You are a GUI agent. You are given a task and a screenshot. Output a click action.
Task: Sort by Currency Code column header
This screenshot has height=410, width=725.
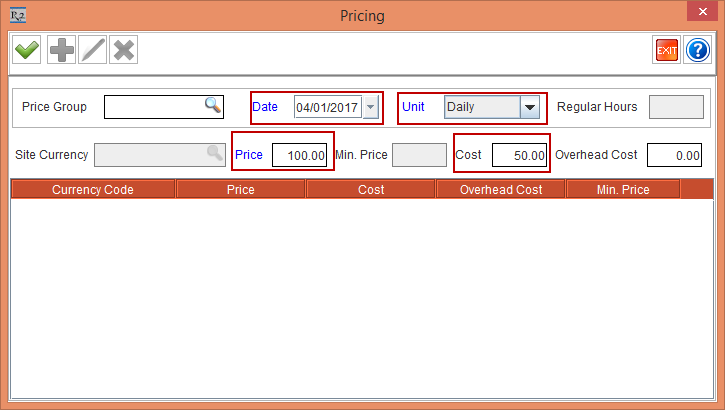click(93, 189)
